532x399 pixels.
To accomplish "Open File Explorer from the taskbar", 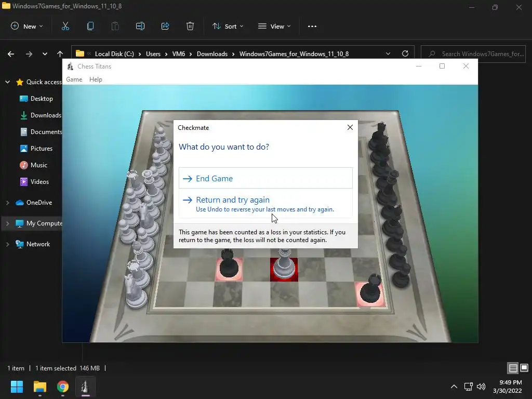I will click(39, 387).
